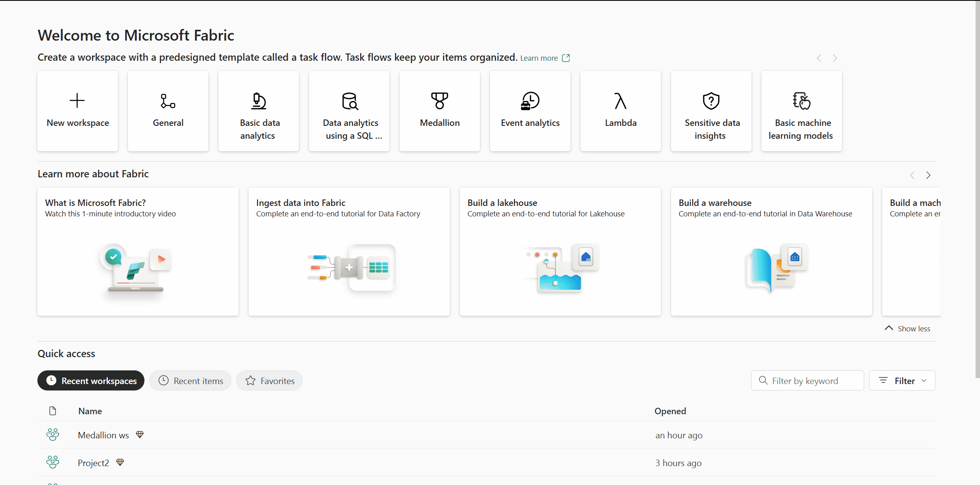The image size is (980, 485).
Task: Choose the Medallion task flow icon
Action: (x=439, y=101)
